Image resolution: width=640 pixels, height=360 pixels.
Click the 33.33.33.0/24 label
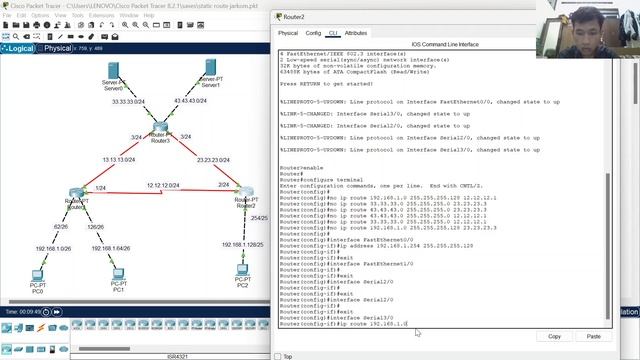128,102
